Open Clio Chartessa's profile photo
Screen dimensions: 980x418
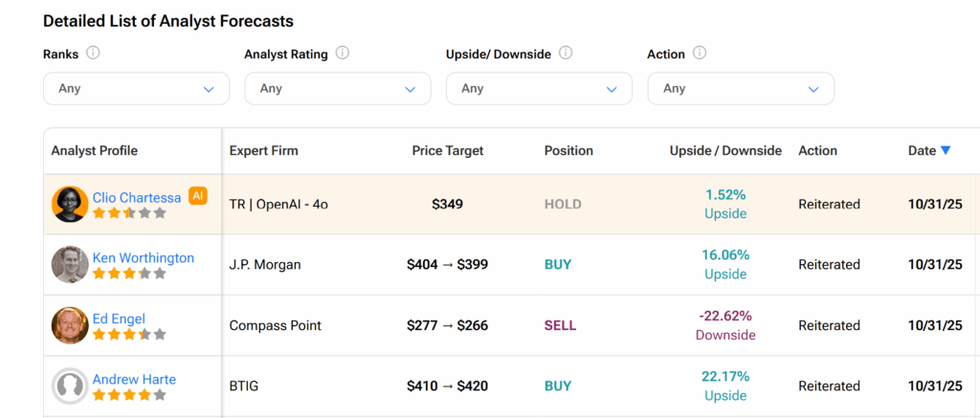point(70,204)
